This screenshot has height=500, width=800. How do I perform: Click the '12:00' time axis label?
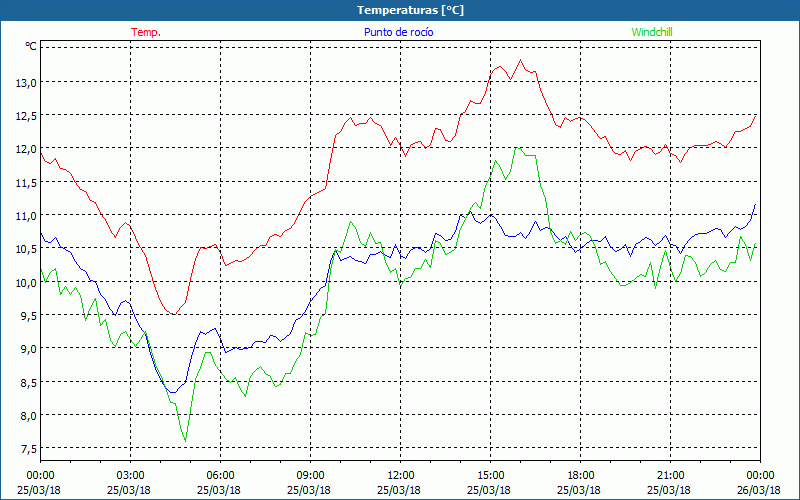tap(400, 476)
